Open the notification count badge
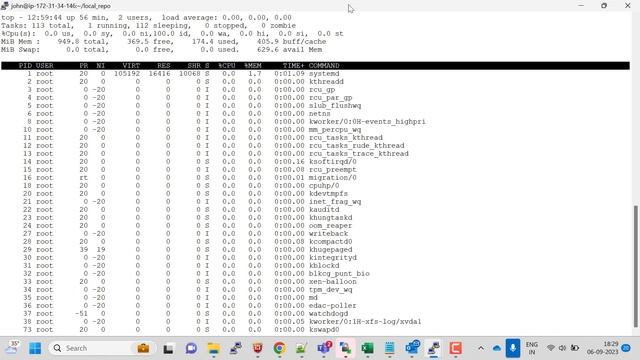Screen dimensions: 640x360 (x=626, y=348)
